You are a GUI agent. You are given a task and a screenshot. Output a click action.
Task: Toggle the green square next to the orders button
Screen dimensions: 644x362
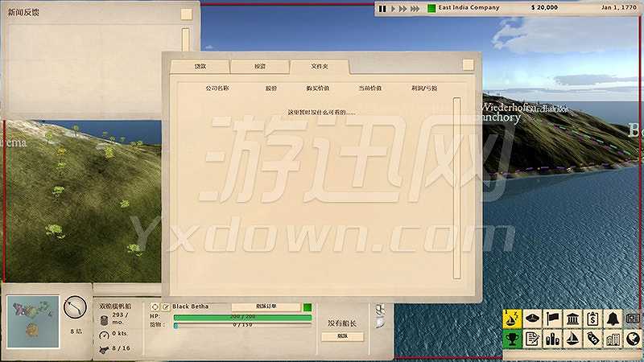(308, 307)
